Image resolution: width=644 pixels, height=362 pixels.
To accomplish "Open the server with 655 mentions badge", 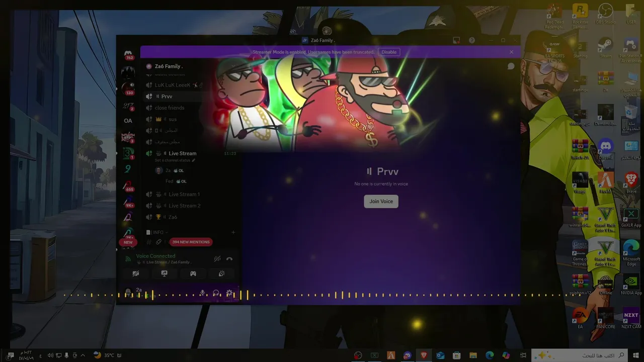I will click(x=128, y=186).
